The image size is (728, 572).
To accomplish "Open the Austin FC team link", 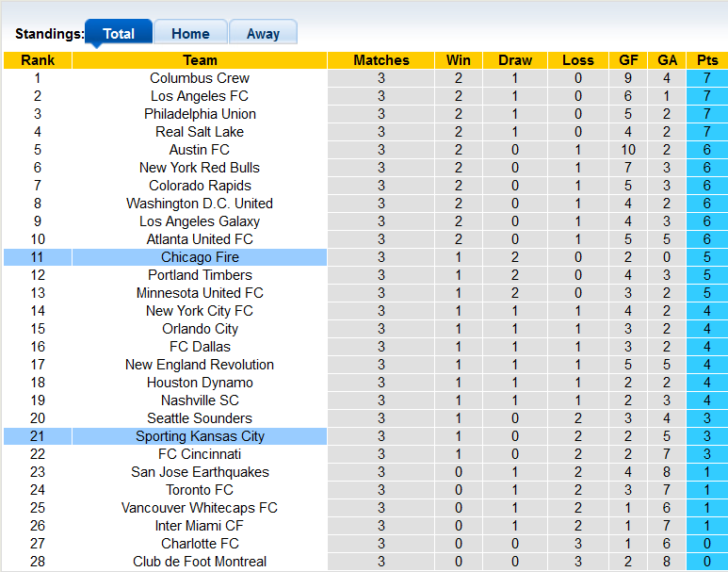I will pos(200,150).
